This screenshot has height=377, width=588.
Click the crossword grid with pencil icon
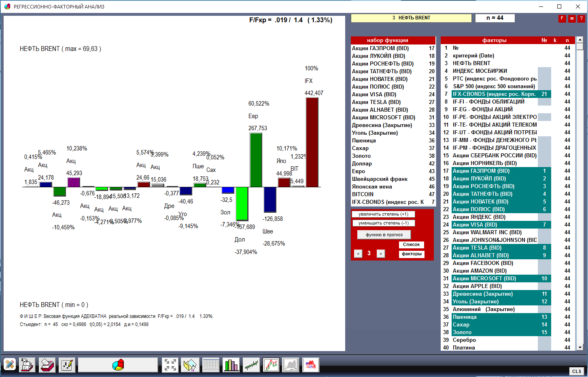pos(67,365)
